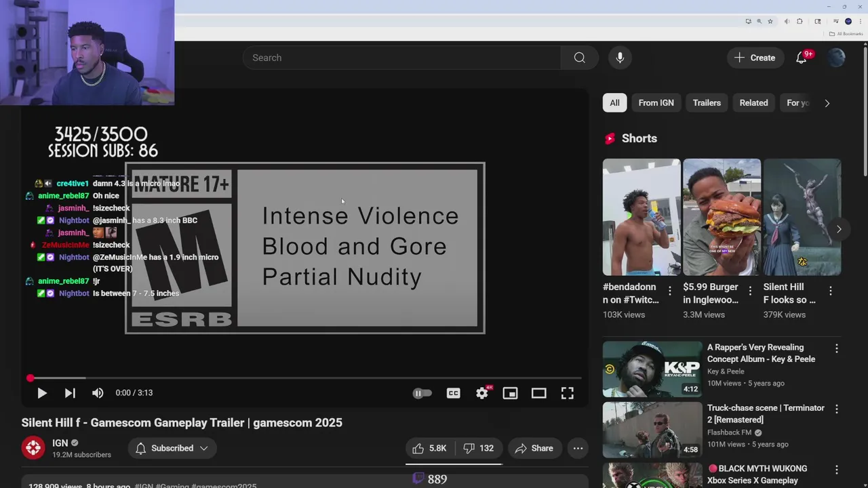Dislike the video showing 132
This screenshot has width=868, height=488.
tap(478, 448)
